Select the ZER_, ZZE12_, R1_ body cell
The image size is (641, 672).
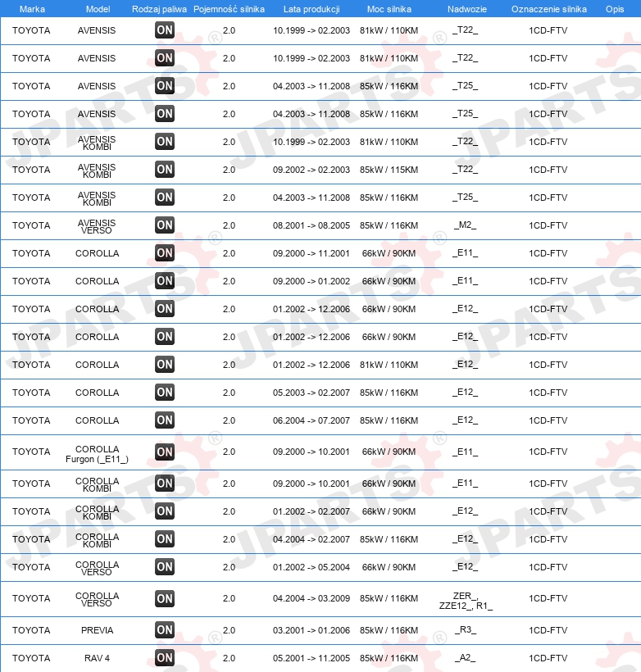click(x=466, y=601)
